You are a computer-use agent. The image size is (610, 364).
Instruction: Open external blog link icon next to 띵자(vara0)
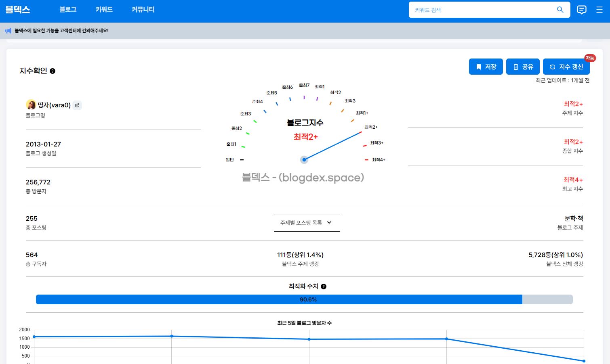pyautogui.click(x=77, y=105)
